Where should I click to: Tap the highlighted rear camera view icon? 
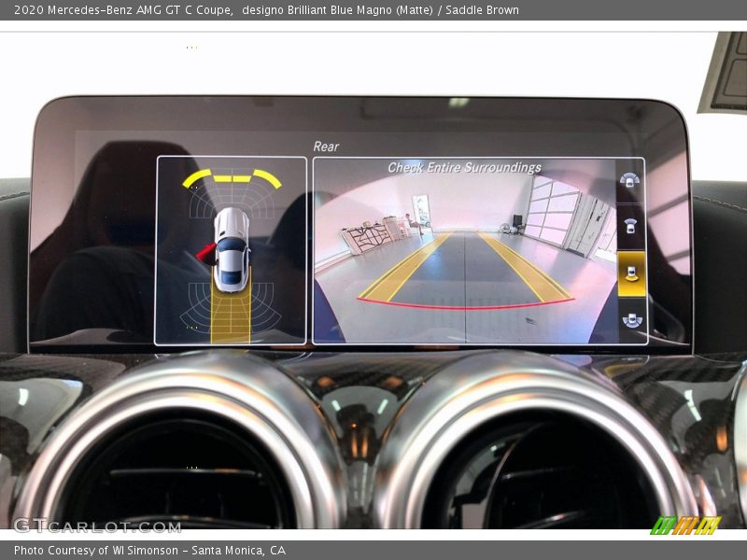[631, 273]
